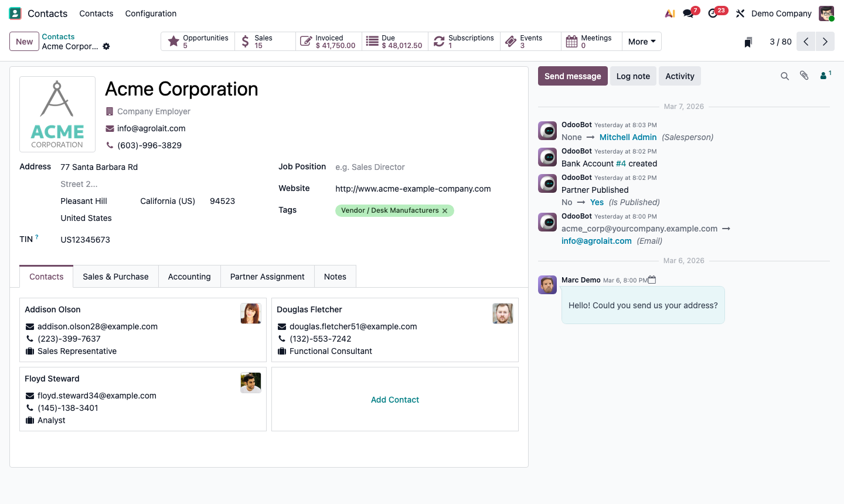Remove the Vendor / Desk Manufacturers tag
Screen dimensions: 844x504
[445, 210]
